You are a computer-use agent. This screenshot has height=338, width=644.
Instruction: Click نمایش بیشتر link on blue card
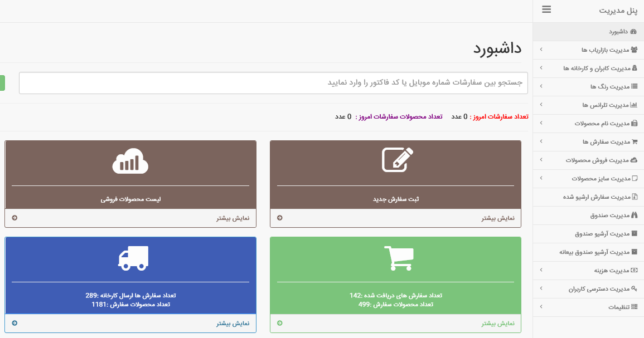tap(233, 324)
